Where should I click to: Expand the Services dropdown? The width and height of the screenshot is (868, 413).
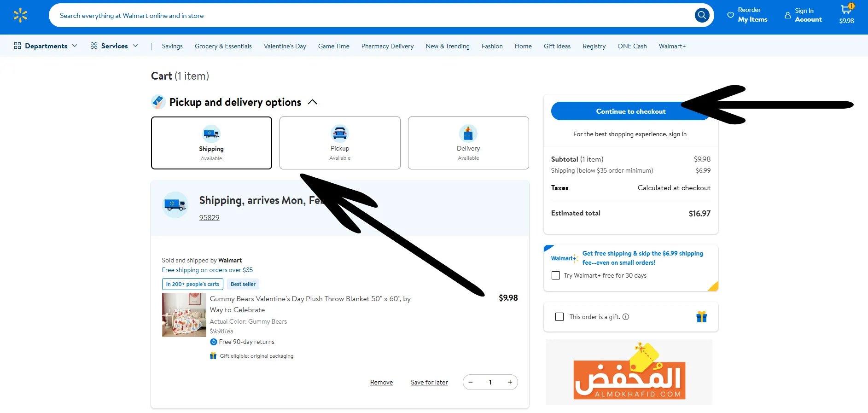[x=114, y=46]
